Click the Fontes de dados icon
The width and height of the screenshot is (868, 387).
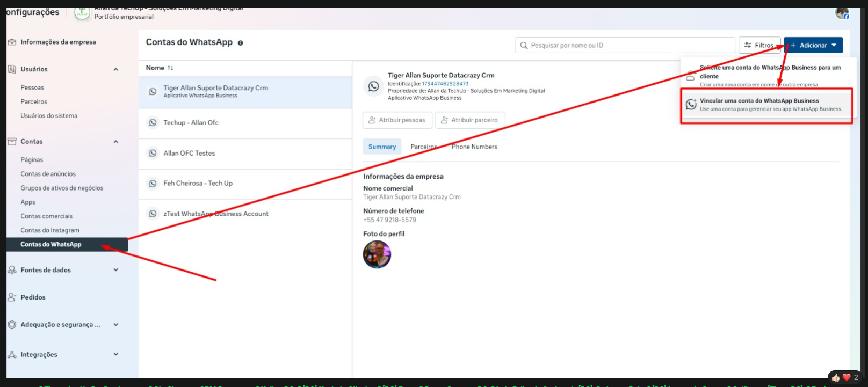coord(12,270)
